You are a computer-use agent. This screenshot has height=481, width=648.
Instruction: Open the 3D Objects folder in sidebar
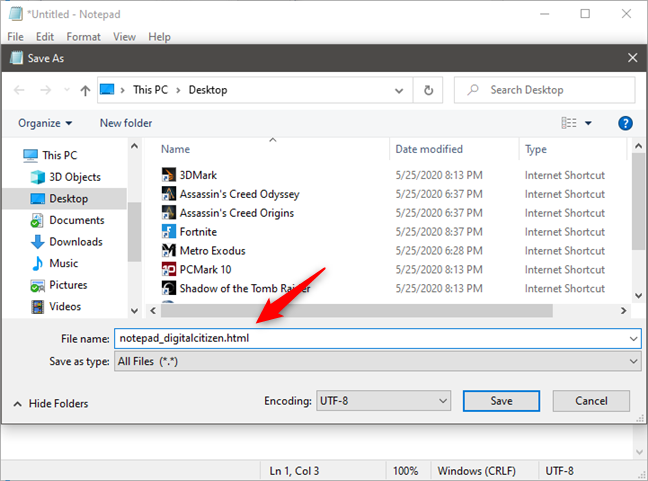(x=74, y=177)
